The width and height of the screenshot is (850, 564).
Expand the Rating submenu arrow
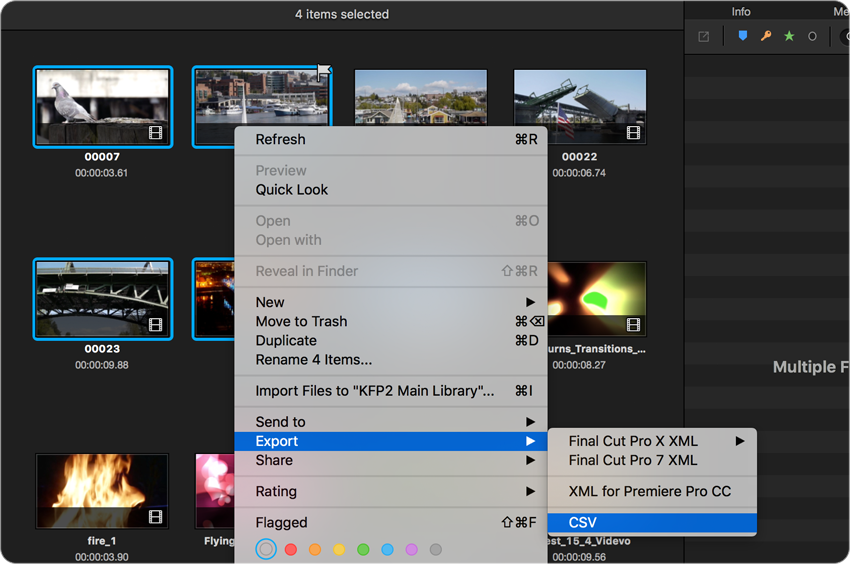tap(530, 491)
